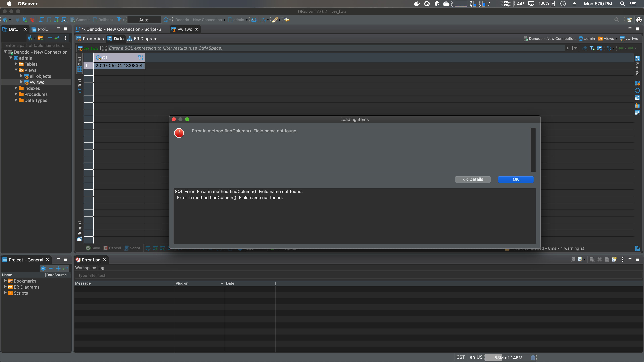Execute the SQL filter with the play arrow
The height and width of the screenshot is (362, 644).
(567, 48)
